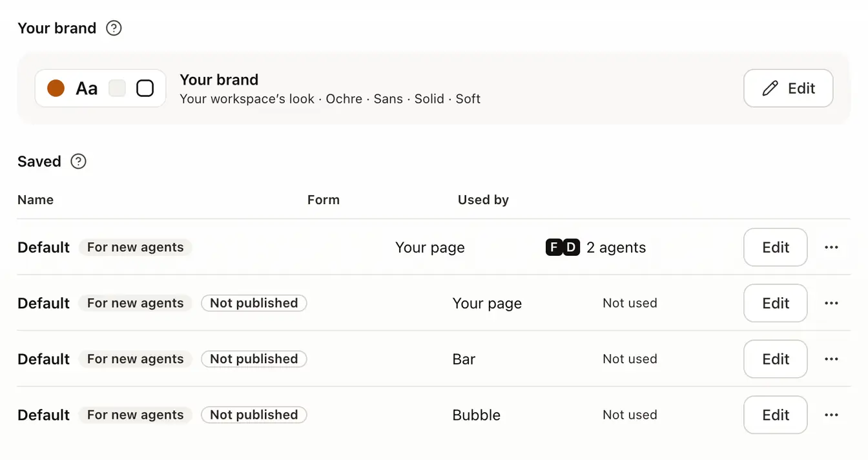
Task: Click the Saved section heading
Action: tap(39, 161)
